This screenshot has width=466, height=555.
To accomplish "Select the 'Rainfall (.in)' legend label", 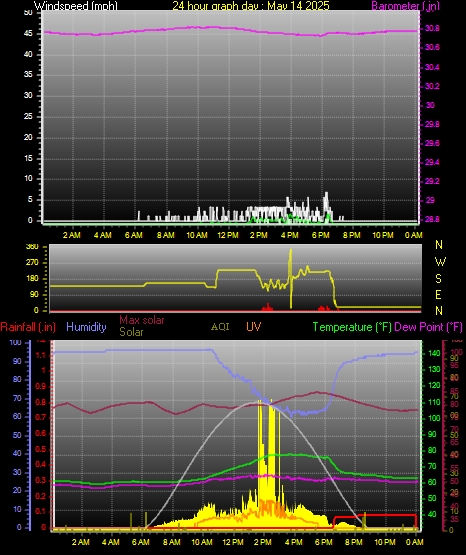I will click(28, 327).
